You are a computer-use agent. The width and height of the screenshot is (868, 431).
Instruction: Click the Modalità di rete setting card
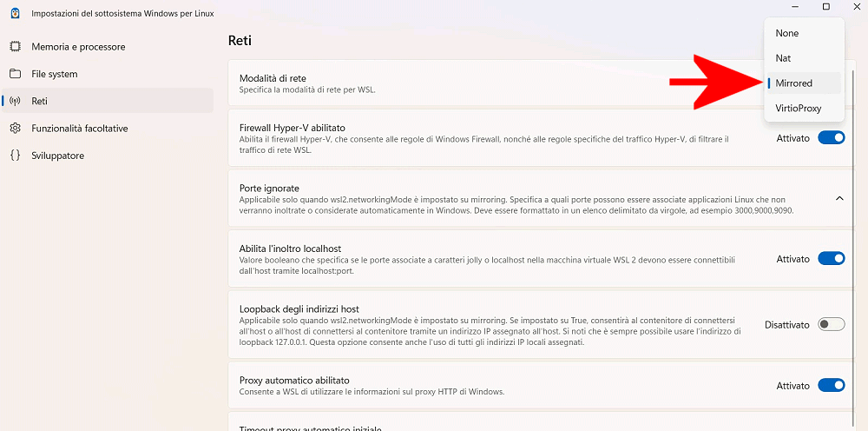tap(434, 83)
